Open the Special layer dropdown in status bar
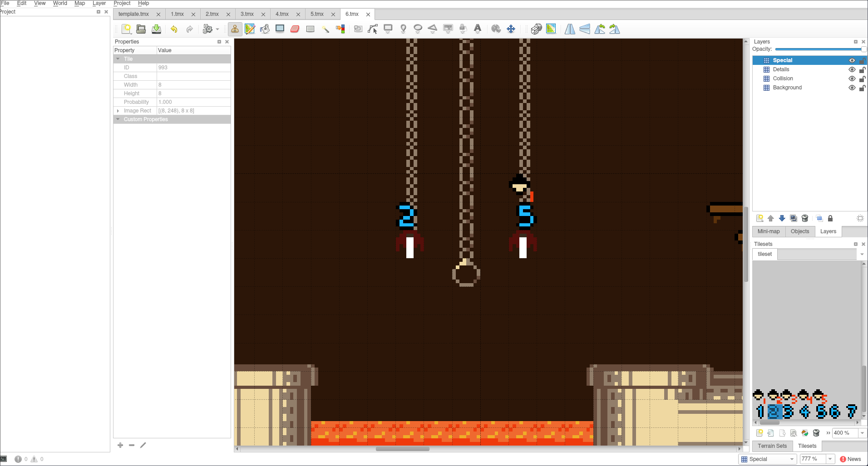868x466 pixels. [792, 459]
